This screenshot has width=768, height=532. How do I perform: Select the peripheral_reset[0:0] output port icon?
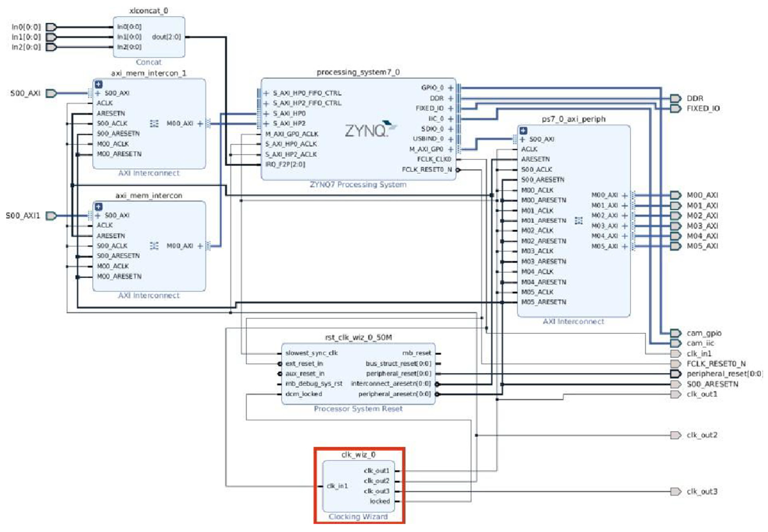[675, 374]
